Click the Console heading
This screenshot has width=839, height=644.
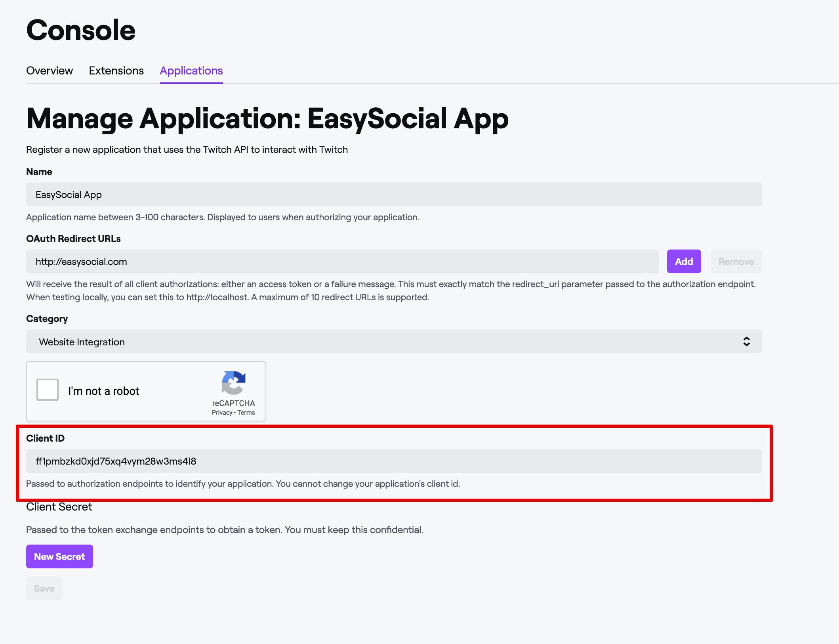[x=81, y=30]
